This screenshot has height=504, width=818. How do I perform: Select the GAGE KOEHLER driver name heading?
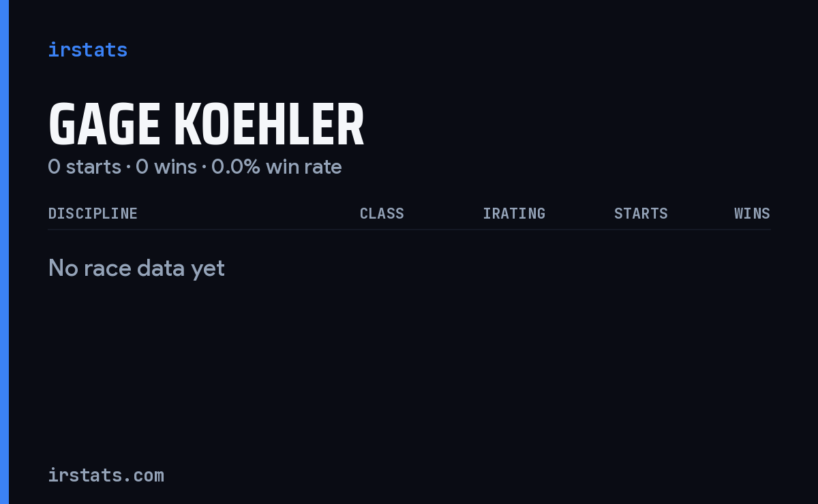tap(207, 125)
